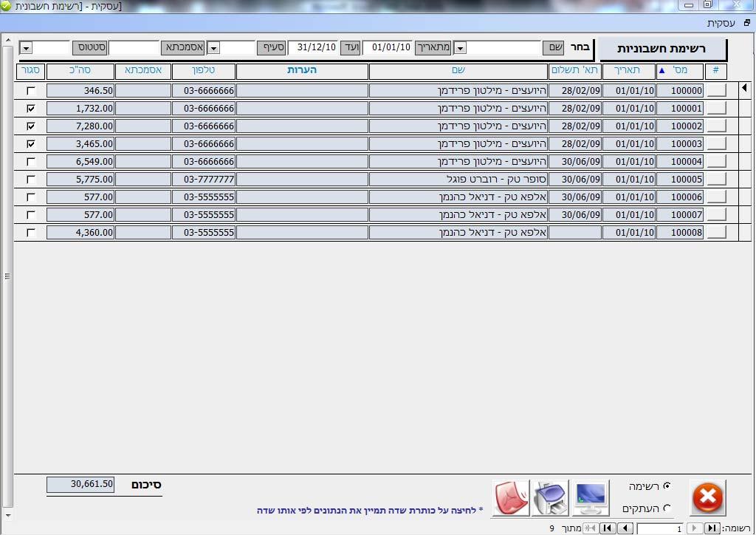Click the empty אסמכתא filter text field
The image size is (756, 535).
[x=134, y=48]
